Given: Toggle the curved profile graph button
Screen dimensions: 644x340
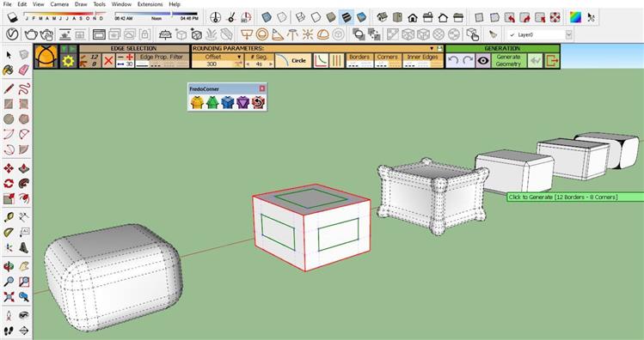Looking at the screenshot, I should [321, 61].
